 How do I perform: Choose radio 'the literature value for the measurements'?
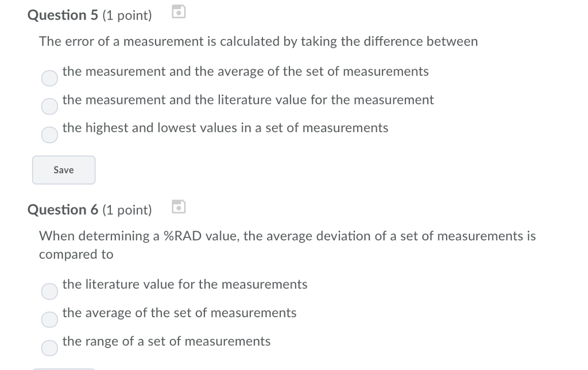pyautogui.click(x=50, y=291)
